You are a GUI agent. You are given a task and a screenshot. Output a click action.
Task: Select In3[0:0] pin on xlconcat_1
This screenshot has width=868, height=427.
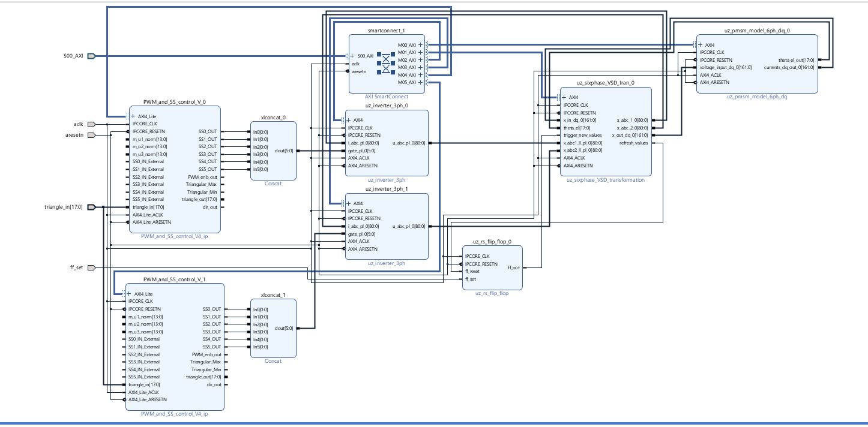(261, 332)
